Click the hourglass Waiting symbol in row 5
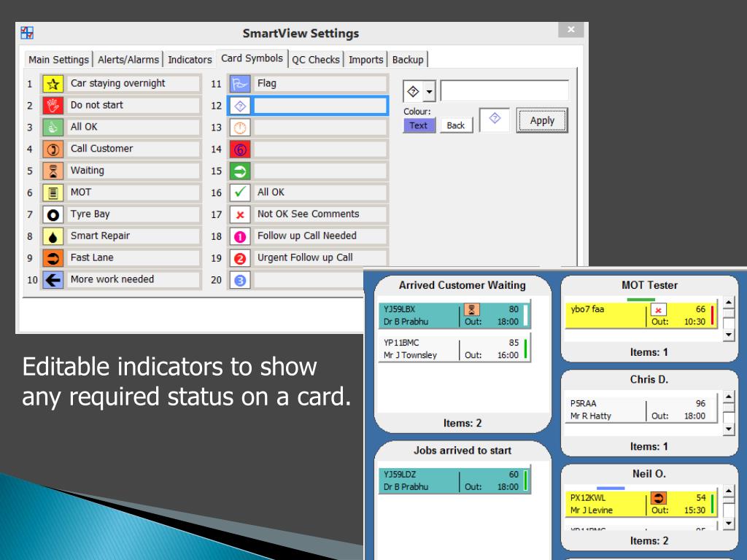Image resolution: width=747 pixels, height=560 pixels. pos(53,171)
